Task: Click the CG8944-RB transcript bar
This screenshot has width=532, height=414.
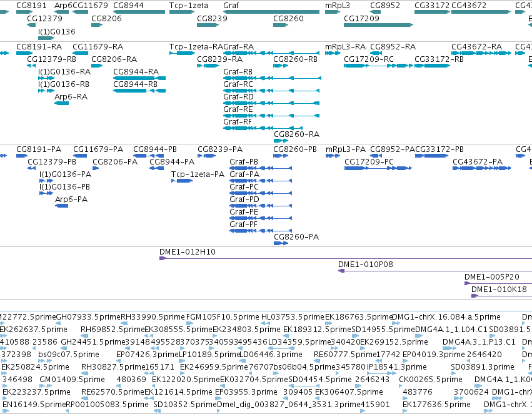Action: [x=139, y=91]
